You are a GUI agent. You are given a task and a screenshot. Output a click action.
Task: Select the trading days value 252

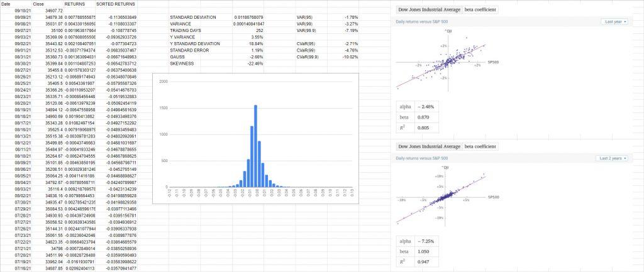point(259,31)
